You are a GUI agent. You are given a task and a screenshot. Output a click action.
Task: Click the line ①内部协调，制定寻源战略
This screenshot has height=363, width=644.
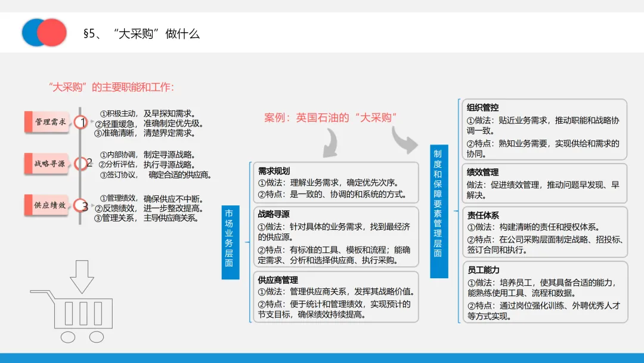tap(148, 155)
